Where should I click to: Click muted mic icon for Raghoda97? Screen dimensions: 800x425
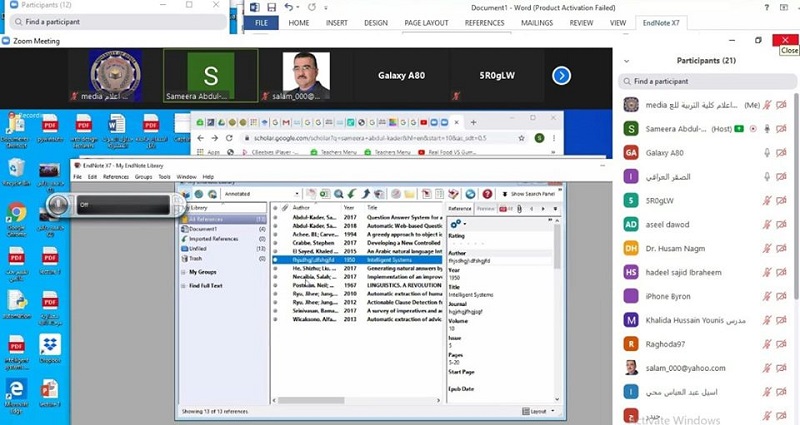(x=766, y=344)
